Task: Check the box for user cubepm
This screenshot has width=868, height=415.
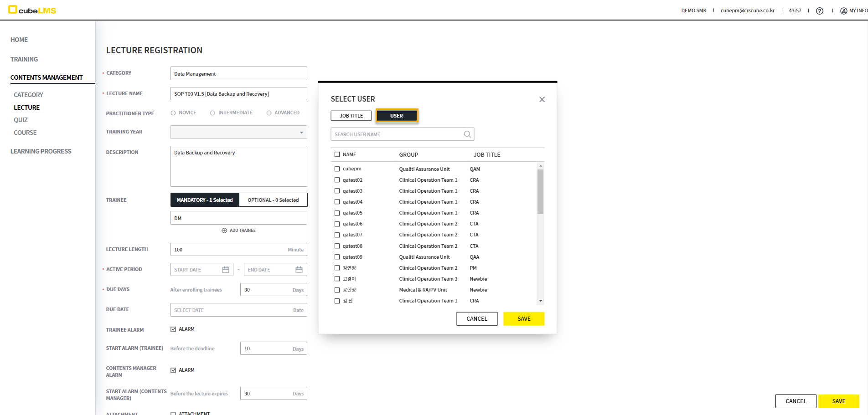Action: coord(337,169)
